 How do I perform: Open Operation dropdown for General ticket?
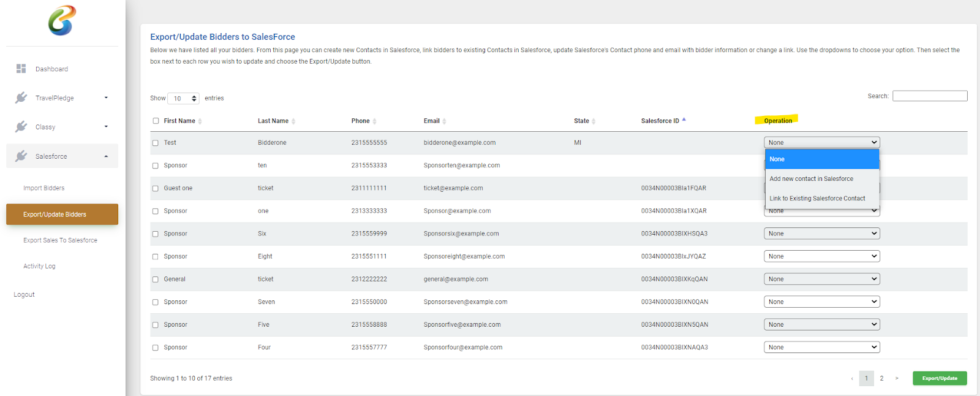(821, 279)
